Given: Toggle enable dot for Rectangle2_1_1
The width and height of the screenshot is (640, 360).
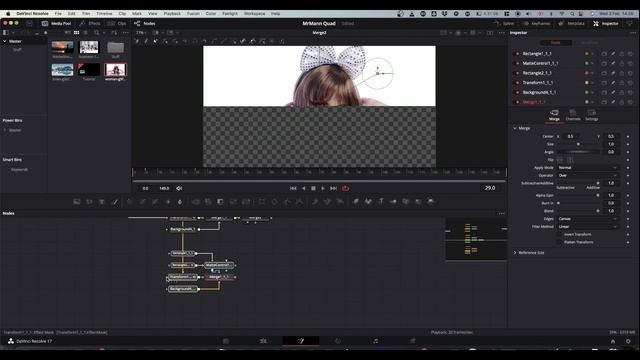Looking at the screenshot, I should (518, 73).
